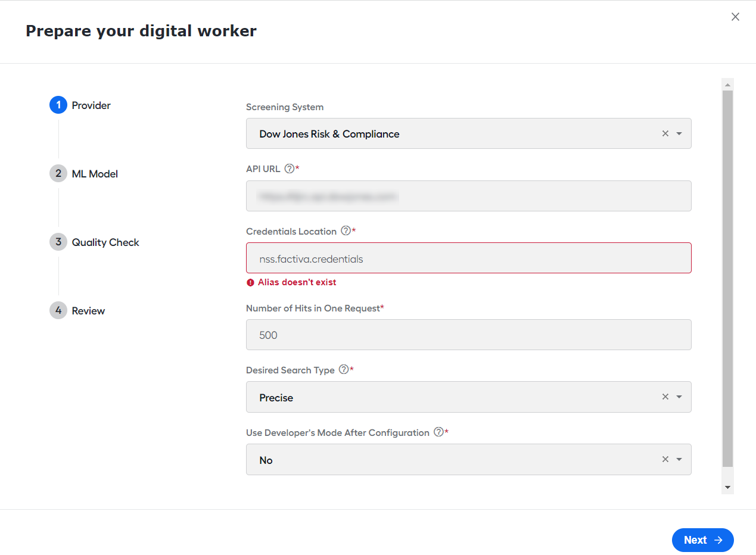Go to the ML Model step
756x555 pixels.
(x=84, y=174)
